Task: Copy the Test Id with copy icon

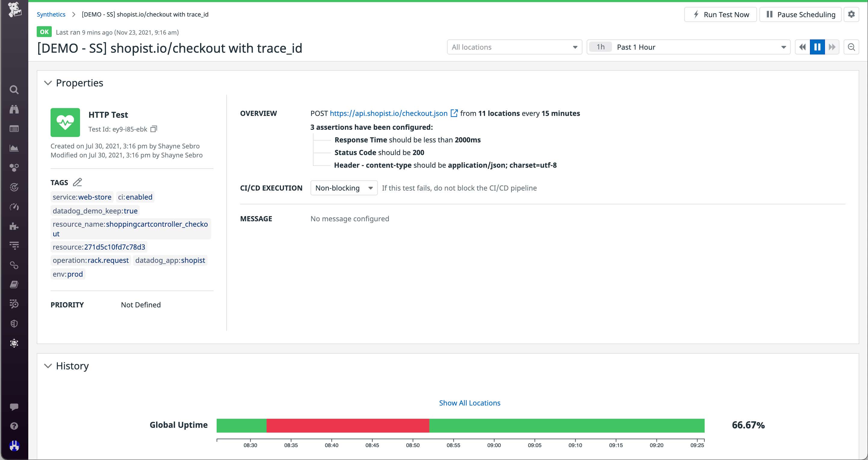Action: [x=154, y=129]
